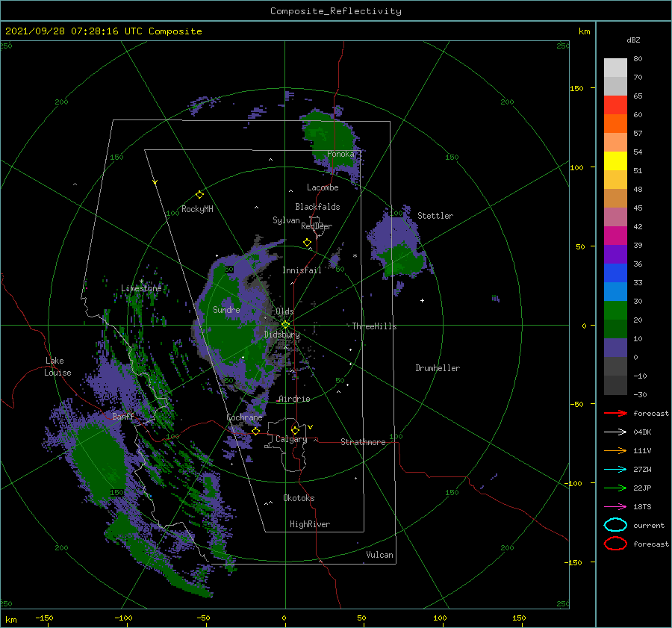The width and height of the screenshot is (672, 628).
Task: Click the 'current' legend label
Action: pyautogui.click(x=649, y=526)
